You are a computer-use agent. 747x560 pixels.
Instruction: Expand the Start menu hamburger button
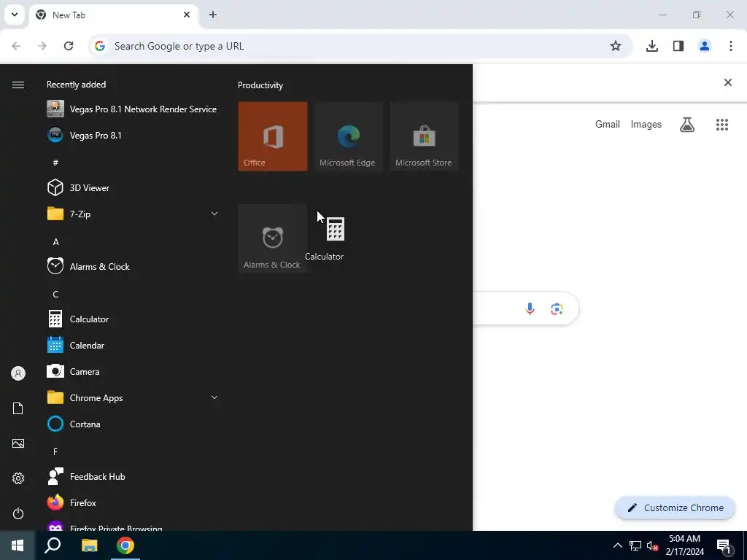pyautogui.click(x=18, y=85)
